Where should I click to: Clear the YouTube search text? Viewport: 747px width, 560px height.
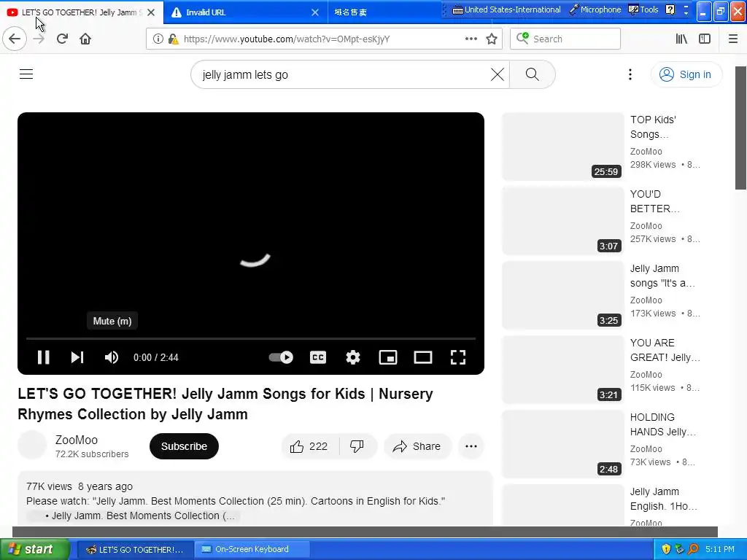[498, 74]
